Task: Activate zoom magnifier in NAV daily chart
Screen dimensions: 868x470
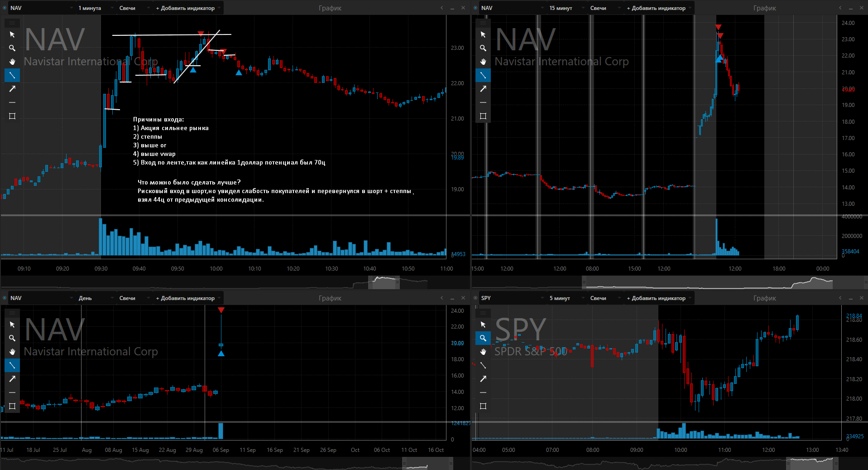Action: pyautogui.click(x=12, y=338)
